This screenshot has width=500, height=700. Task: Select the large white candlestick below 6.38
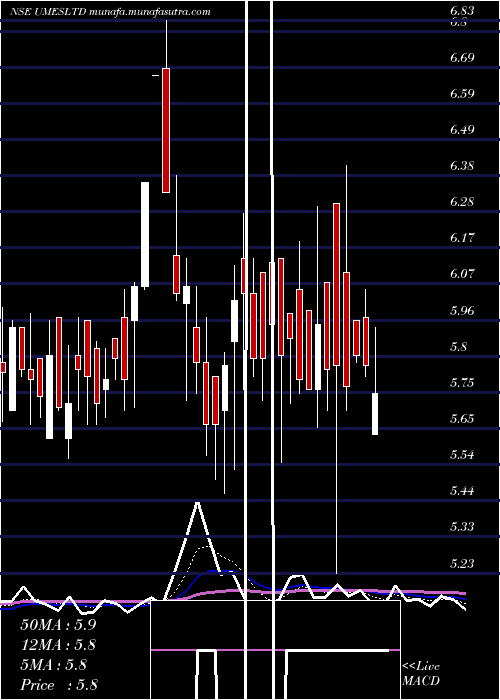(145, 234)
